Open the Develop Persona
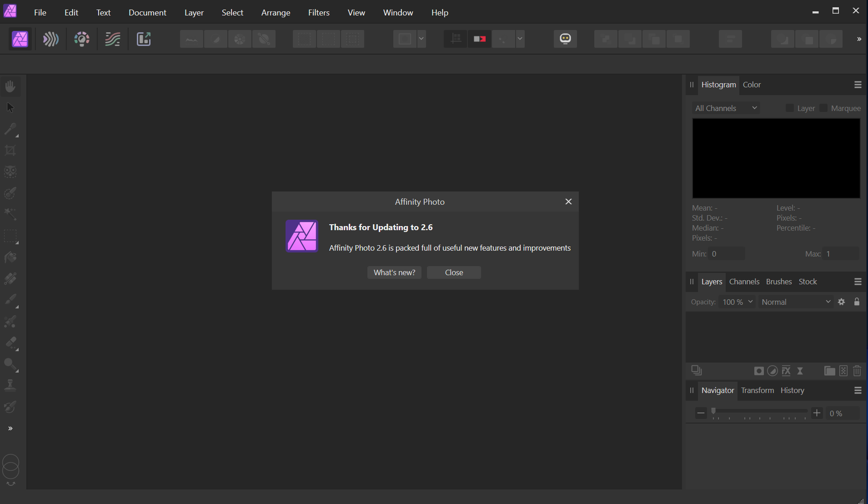 coord(82,39)
